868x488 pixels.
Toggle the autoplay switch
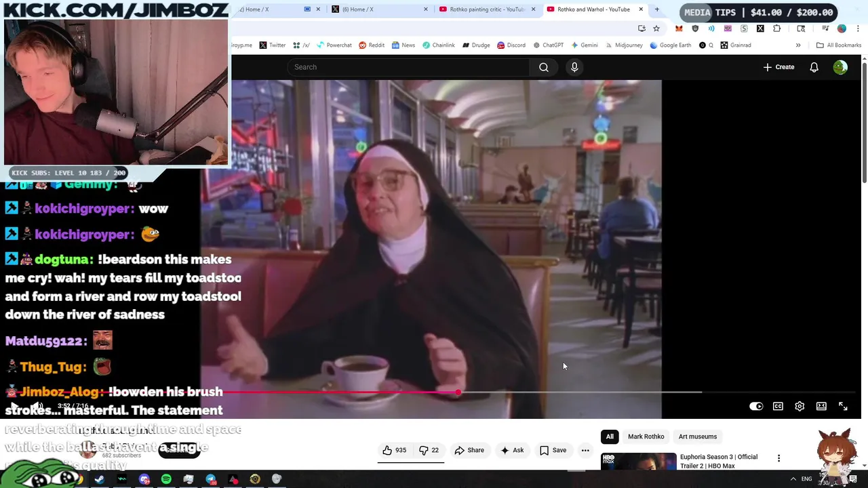pyautogui.click(x=756, y=406)
